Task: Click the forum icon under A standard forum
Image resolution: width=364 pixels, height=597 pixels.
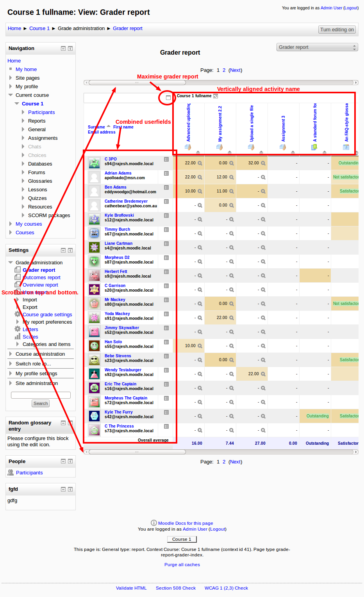Action: point(314,147)
